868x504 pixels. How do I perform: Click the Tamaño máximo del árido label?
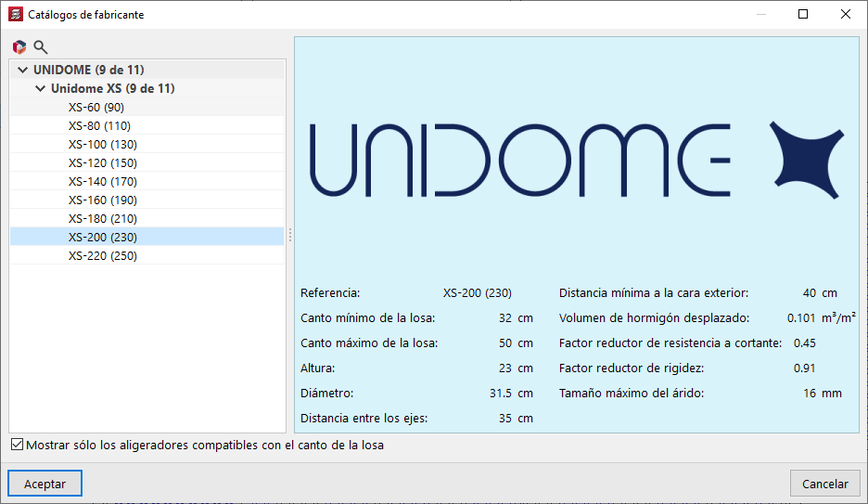coord(632,394)
